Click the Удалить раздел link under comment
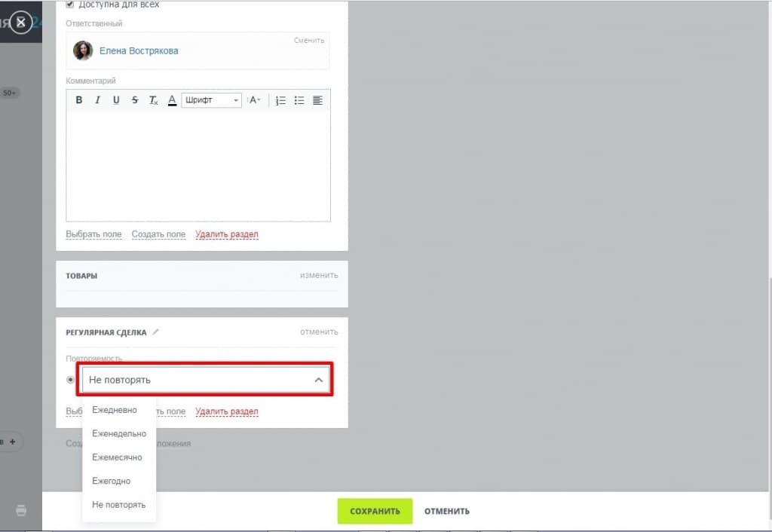Image resolution: width=772 pixels, height=532 pixels. pyautogui.click(x=226, y=234)
